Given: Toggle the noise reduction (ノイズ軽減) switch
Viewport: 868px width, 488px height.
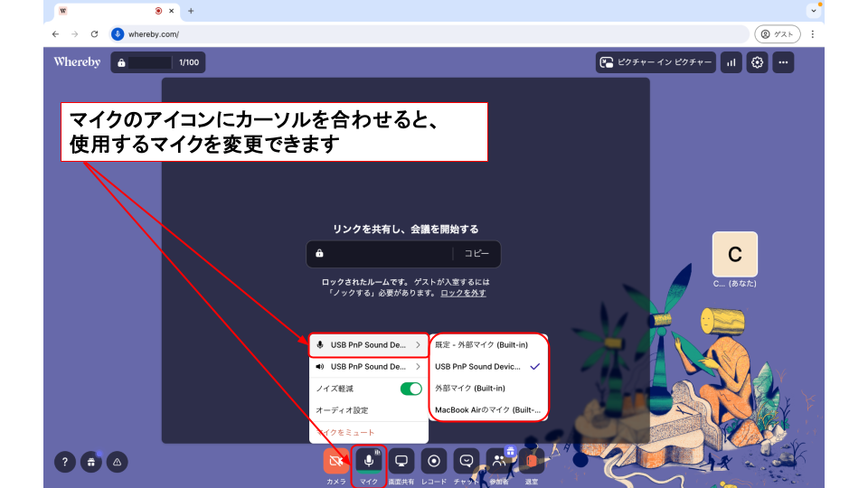Looking at the screenshot, I should [x=410, y=389].
